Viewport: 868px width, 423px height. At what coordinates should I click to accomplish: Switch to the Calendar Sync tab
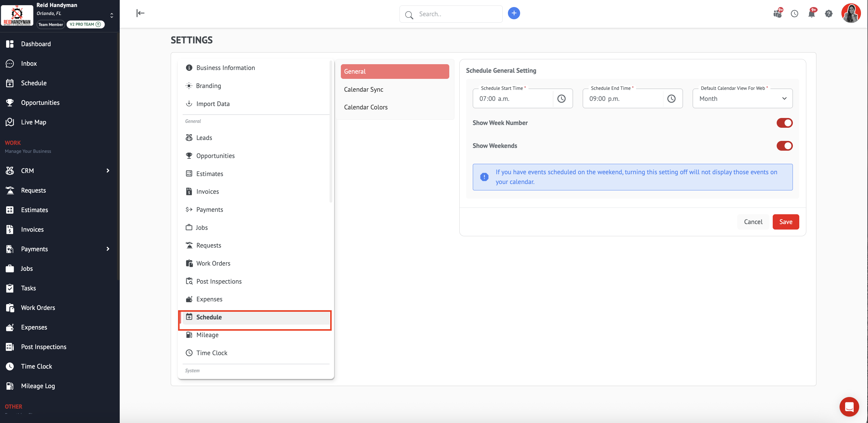[363, 89]
